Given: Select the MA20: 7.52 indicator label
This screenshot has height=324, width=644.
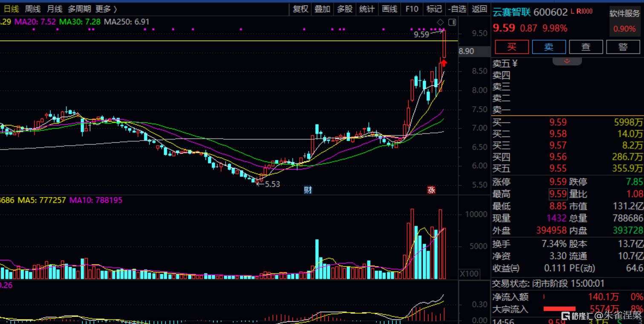Looking at the screenshot, I should click(35, 22).
